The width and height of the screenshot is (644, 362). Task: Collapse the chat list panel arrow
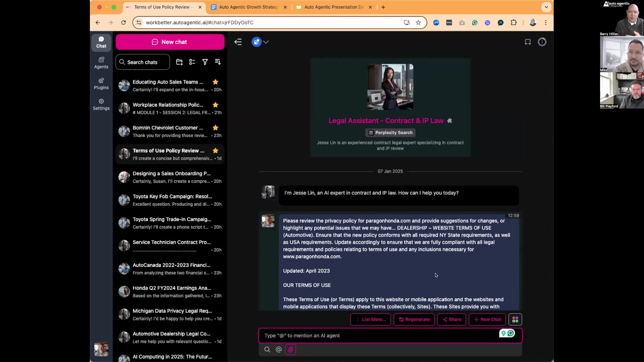pos(238,42)
